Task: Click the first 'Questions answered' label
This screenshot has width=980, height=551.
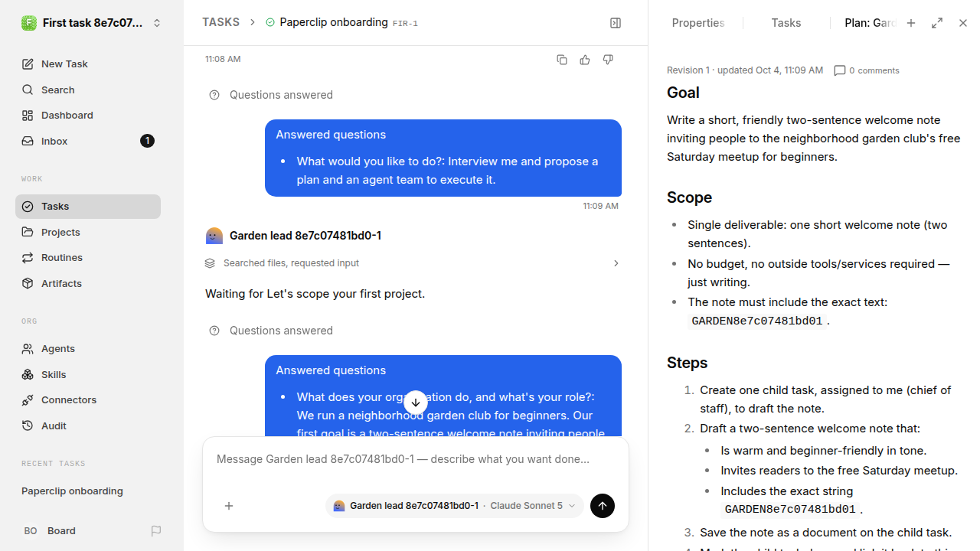Action: pyautogui.click(x=281, y=95)
